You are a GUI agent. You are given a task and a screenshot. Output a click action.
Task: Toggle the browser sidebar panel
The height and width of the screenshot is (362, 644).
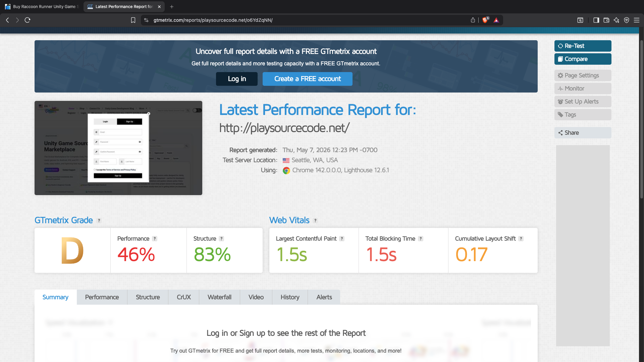pyautogui.click(x=596, y=20)
